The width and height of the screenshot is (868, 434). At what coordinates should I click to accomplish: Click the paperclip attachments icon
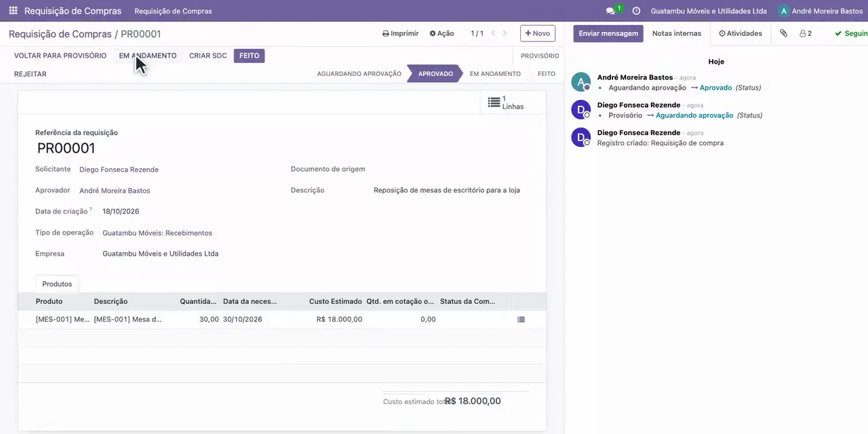(x=783, y=33)
